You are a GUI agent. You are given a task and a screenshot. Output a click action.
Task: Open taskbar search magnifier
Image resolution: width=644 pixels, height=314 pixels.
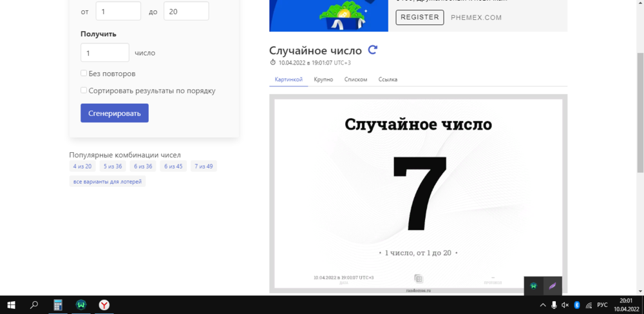34,305
